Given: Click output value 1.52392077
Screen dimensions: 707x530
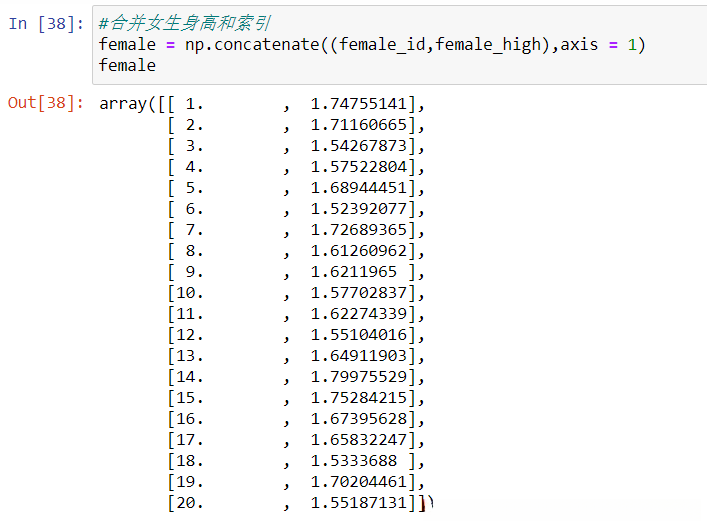Looking at the screenshot, I should pos(358,209).
